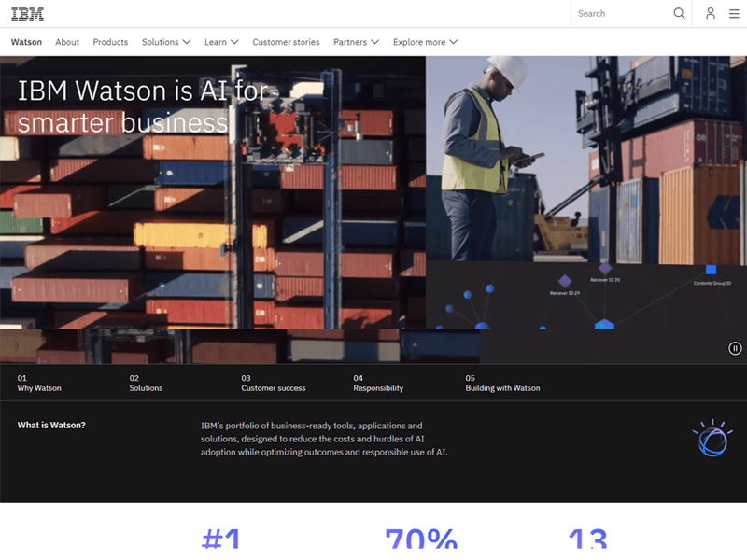This screenshot has height=560, width=747.
Task: Open the user profile icon
Action: [x=711, y=13]
